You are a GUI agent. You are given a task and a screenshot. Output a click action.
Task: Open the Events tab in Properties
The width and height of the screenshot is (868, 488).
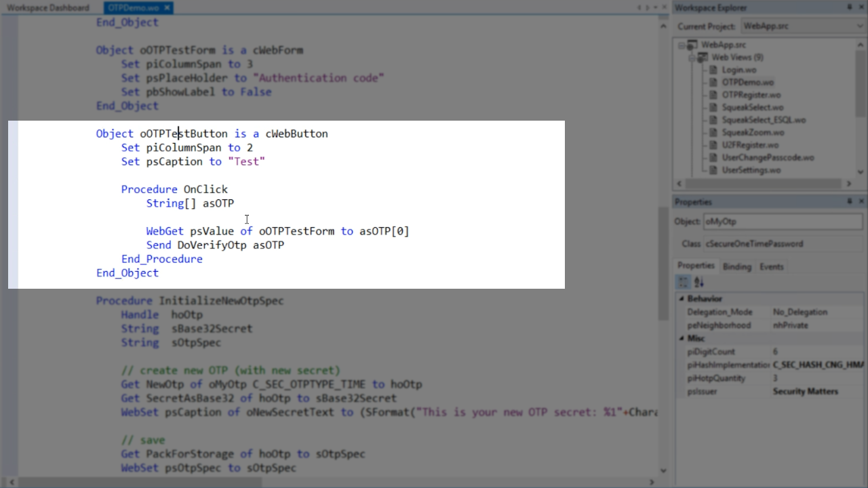(772, 266)
